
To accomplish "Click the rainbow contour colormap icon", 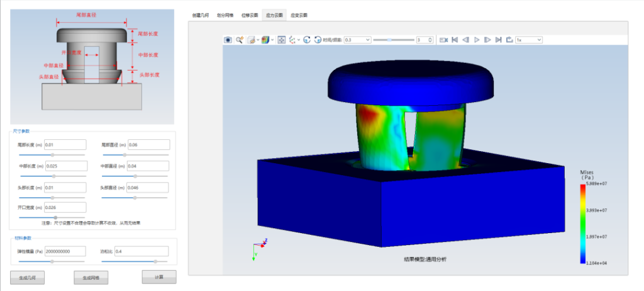I will click(265, 40).
